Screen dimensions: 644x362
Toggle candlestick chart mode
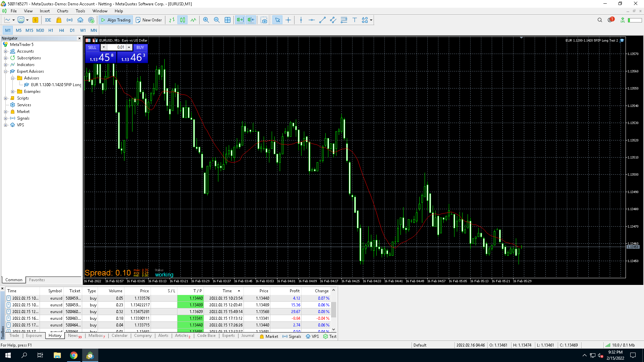point(182,20)
